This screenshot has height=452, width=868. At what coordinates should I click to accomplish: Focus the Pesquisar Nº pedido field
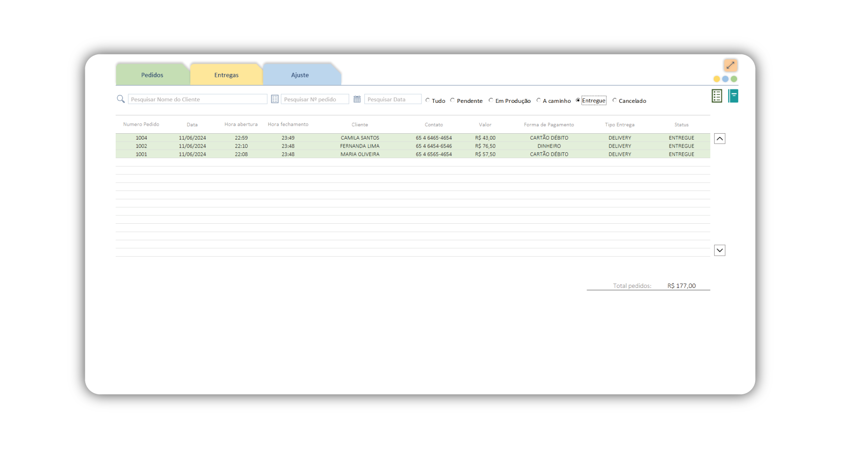click(315, 99)
